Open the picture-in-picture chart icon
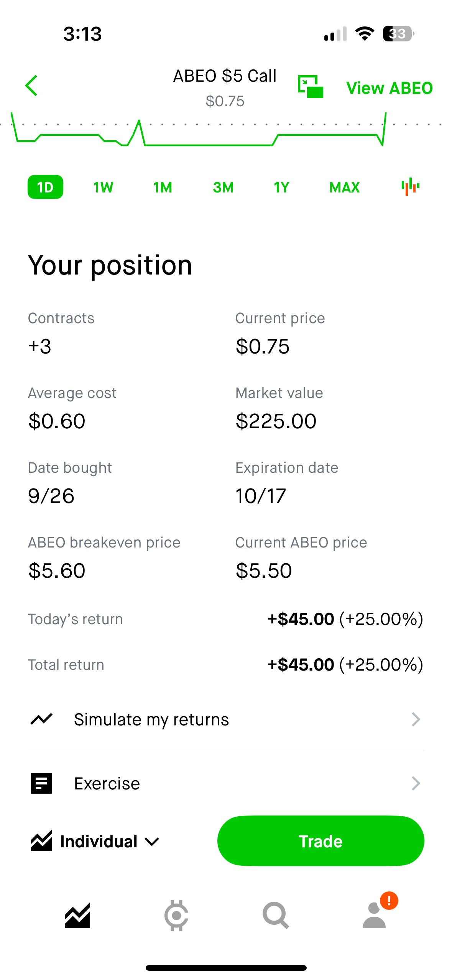The height and width of the screenshot is (980, 452). pos(311,87)
